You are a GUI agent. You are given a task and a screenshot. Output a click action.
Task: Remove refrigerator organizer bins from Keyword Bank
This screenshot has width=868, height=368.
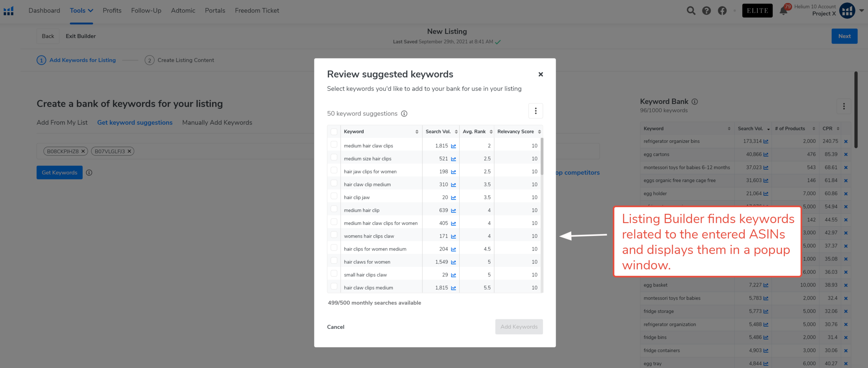[846, 142]
